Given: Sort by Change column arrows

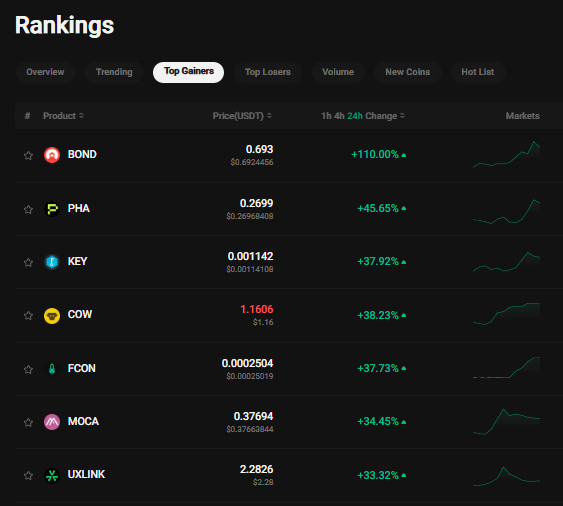Looking at the screenshot, I should [x=402, y=116].
